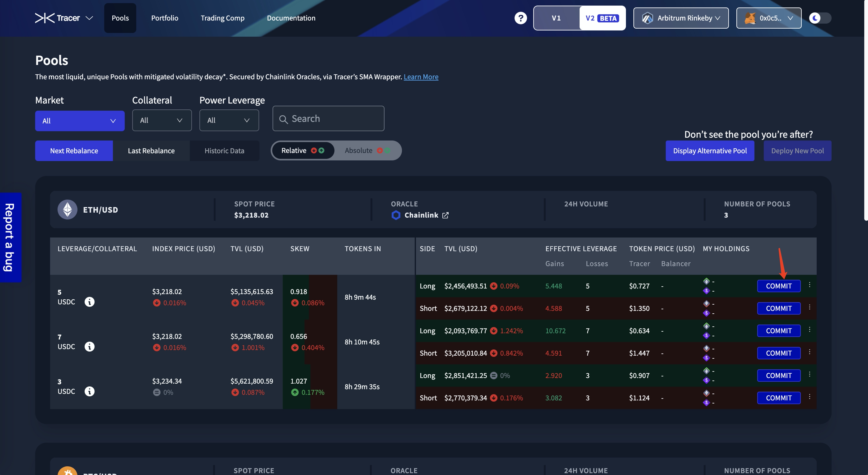Open Chainlink oracle external link icon
The width and height of the screenshot is (868, 475).
pyautogui.click(x=445, y=215)
